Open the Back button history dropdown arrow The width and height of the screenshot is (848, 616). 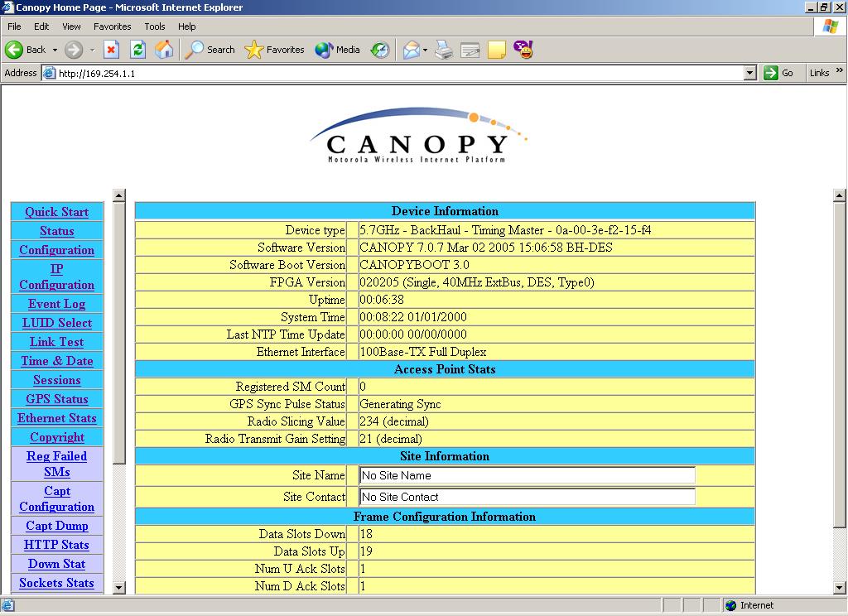point(55,50)
